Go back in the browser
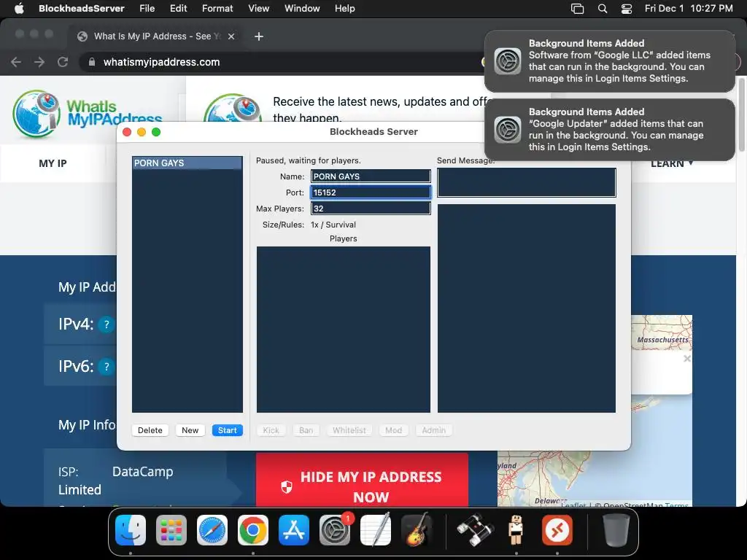Image resolution: width=747 pixels, height=560 pixels. tap(16, 62)
